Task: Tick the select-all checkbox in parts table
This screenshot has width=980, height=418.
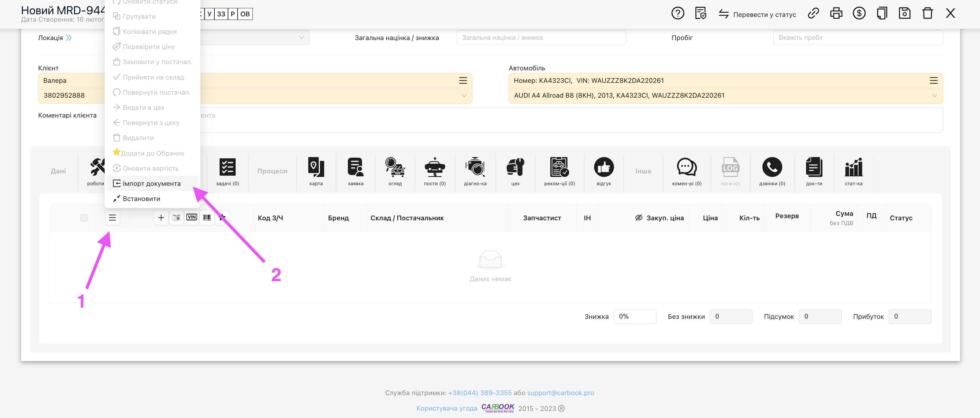Action: [x=84, y=218]
